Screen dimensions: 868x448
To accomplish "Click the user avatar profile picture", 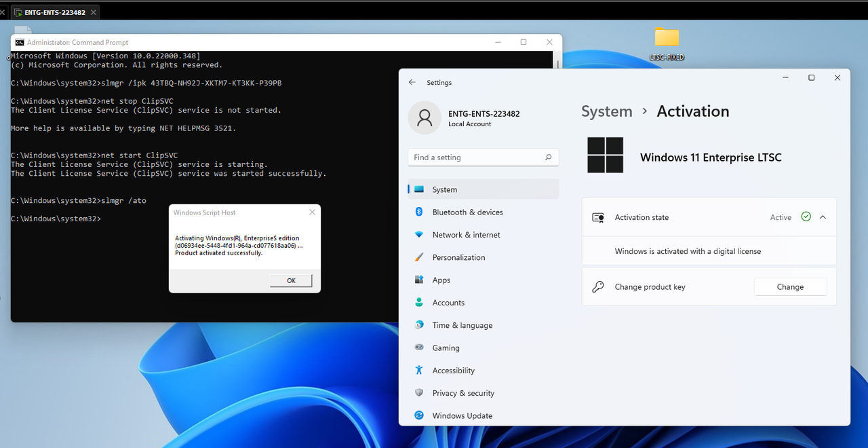I will 425,118.
